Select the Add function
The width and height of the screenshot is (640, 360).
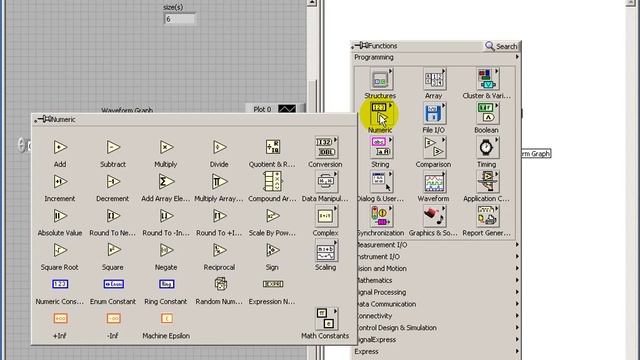(60, 147)
